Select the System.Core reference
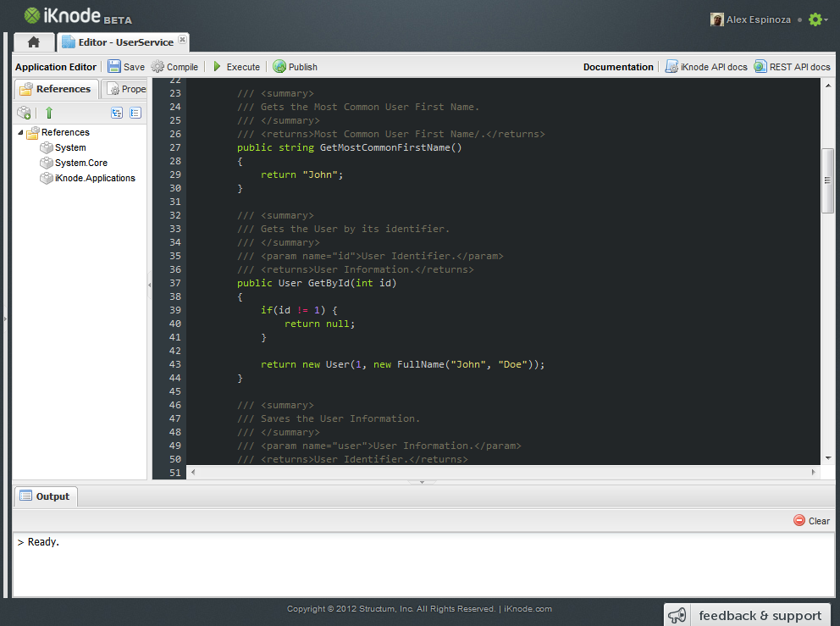Image resolution: width=840 pixels, height=626 pixels. point(80,163)
